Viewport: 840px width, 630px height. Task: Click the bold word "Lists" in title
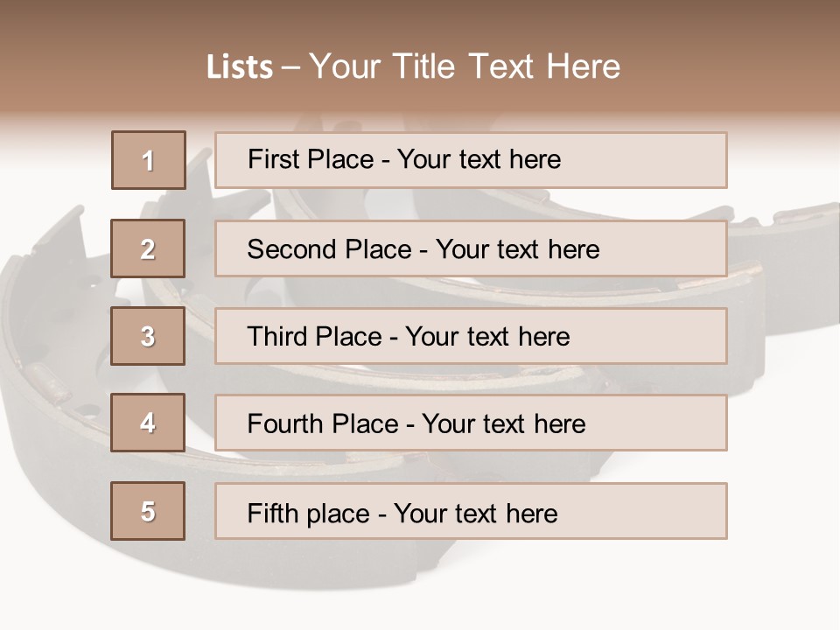pyautogui.click(x=240, y=67)
